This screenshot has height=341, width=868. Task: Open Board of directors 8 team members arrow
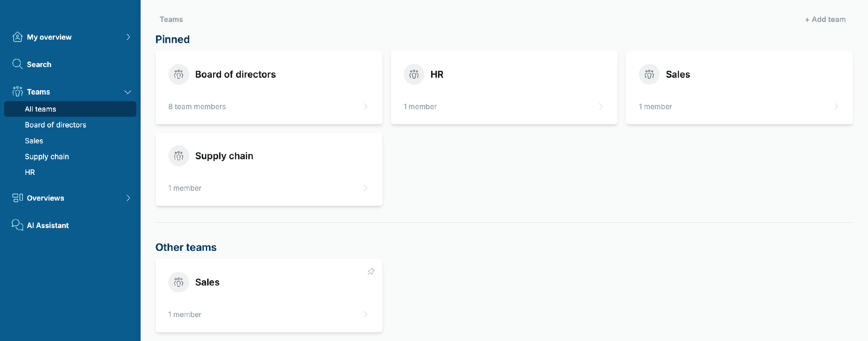point(366,106)
